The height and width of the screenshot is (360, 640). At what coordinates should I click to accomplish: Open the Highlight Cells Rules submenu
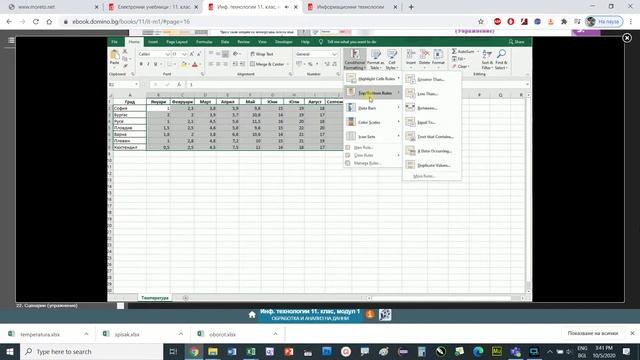coord(373,78)
